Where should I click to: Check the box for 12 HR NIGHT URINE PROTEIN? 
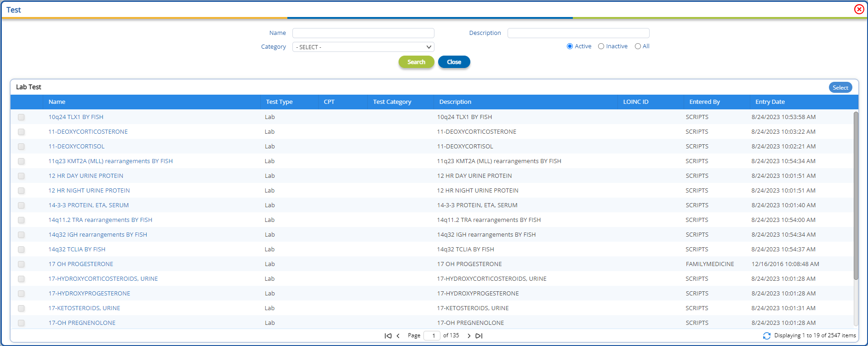click(21, 191)
